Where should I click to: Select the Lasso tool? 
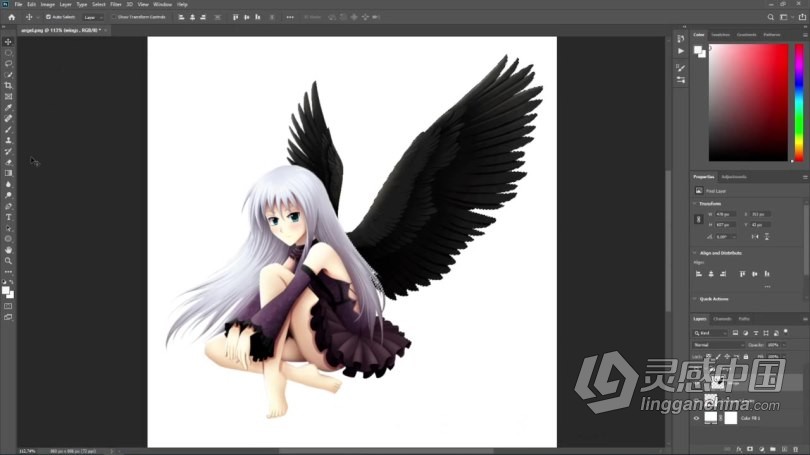point(8,64)
